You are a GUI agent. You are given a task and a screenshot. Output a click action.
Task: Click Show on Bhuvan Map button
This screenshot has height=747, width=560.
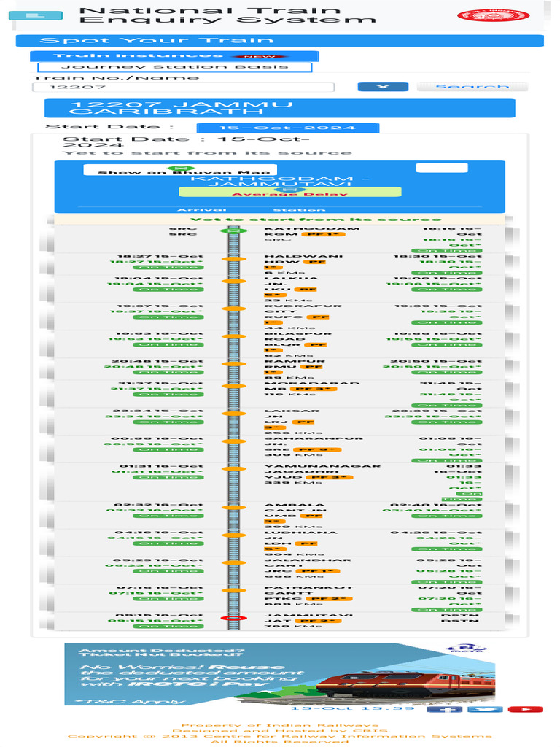pos(180,170)
